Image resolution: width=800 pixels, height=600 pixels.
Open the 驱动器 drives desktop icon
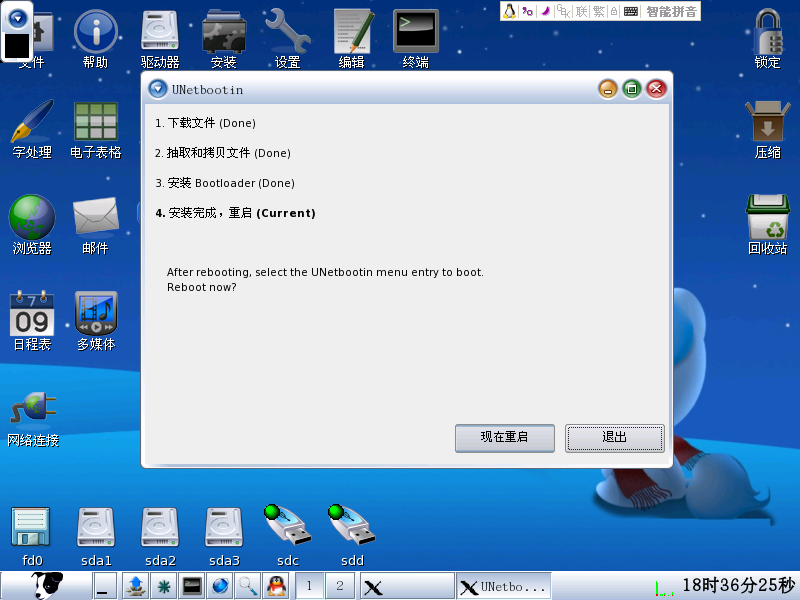coord(160,39)
